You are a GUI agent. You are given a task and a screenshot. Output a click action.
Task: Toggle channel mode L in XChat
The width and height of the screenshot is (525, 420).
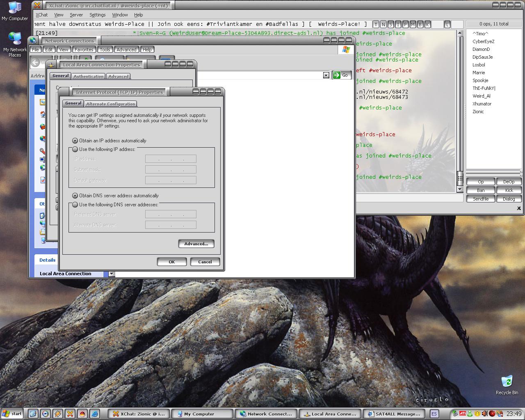tap(447, 25)
